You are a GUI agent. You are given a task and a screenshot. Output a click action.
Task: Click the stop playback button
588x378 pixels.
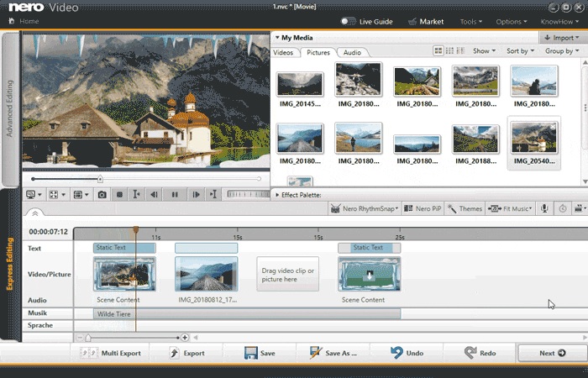[119, 194]
